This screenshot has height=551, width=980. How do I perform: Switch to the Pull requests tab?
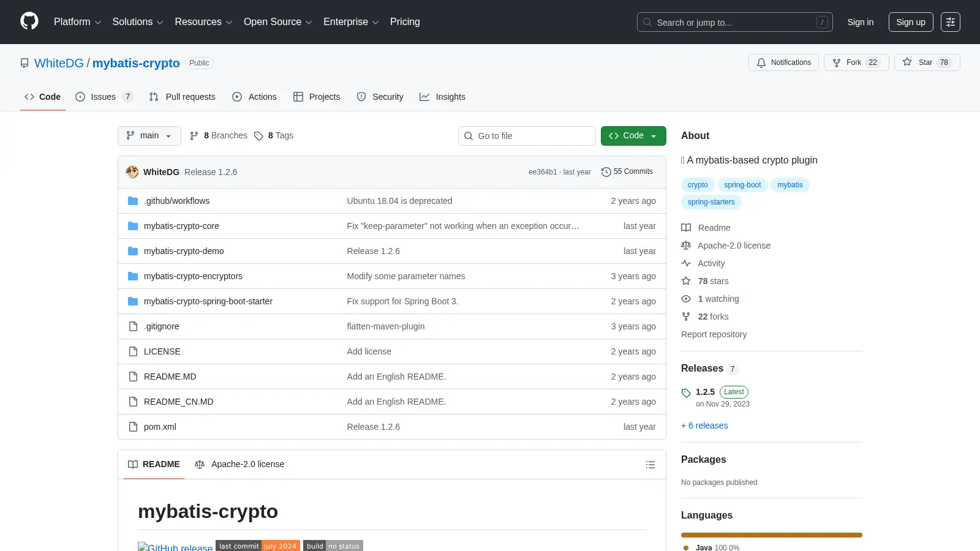tap(183, 97)
